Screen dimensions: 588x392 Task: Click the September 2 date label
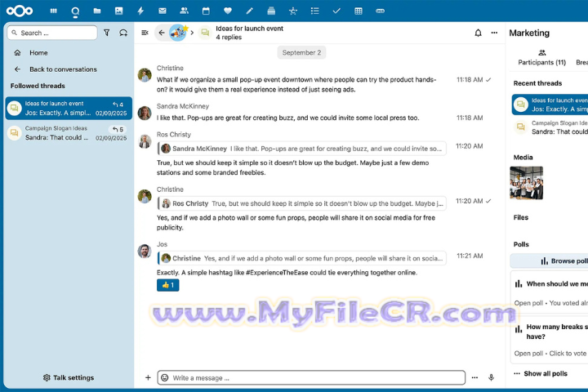click(301, 52)
